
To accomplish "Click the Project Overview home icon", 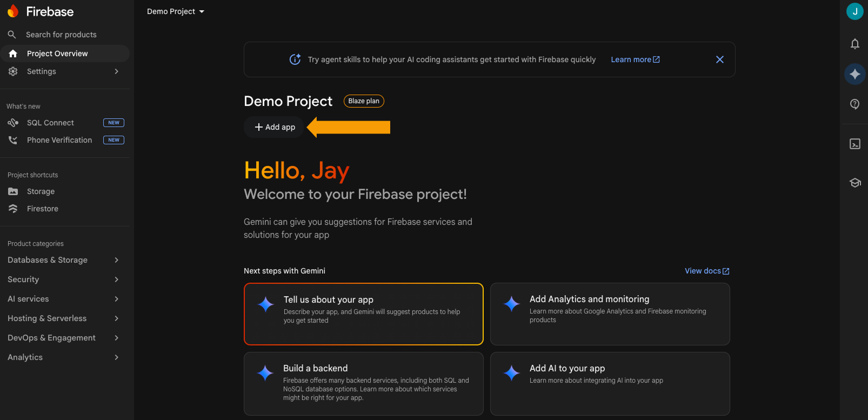I will point(13,54).
